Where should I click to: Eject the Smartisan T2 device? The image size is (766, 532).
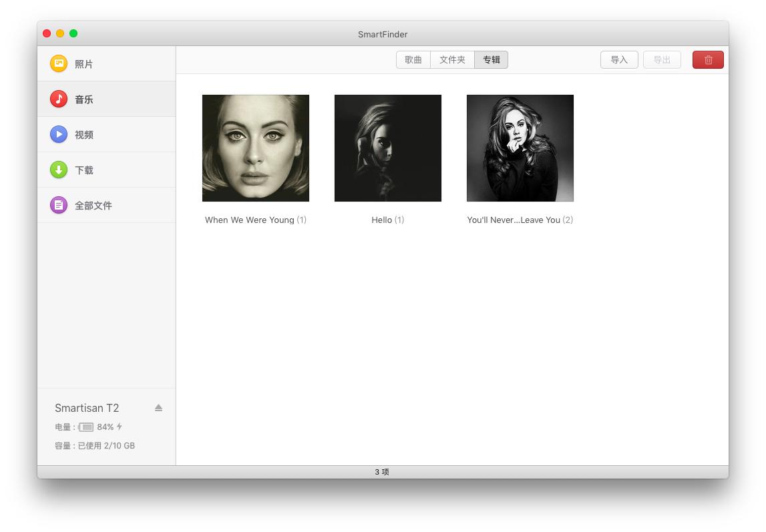pyautogui.click(x=158, y=408)
